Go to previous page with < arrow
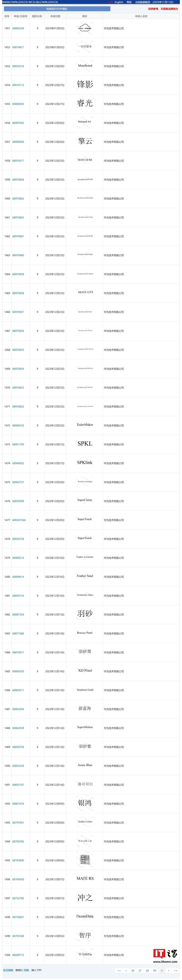Viewport: 182px width, 980px height. click(126, 971)
